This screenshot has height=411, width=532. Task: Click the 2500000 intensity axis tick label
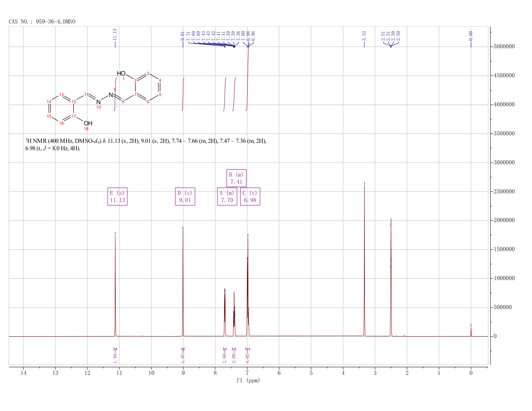tap(504, 191)
